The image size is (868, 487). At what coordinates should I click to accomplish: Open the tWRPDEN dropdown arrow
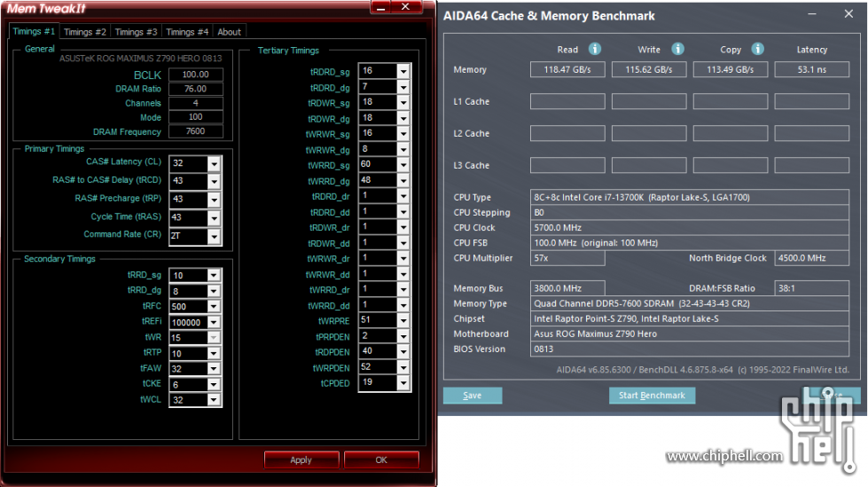(403, 366)
